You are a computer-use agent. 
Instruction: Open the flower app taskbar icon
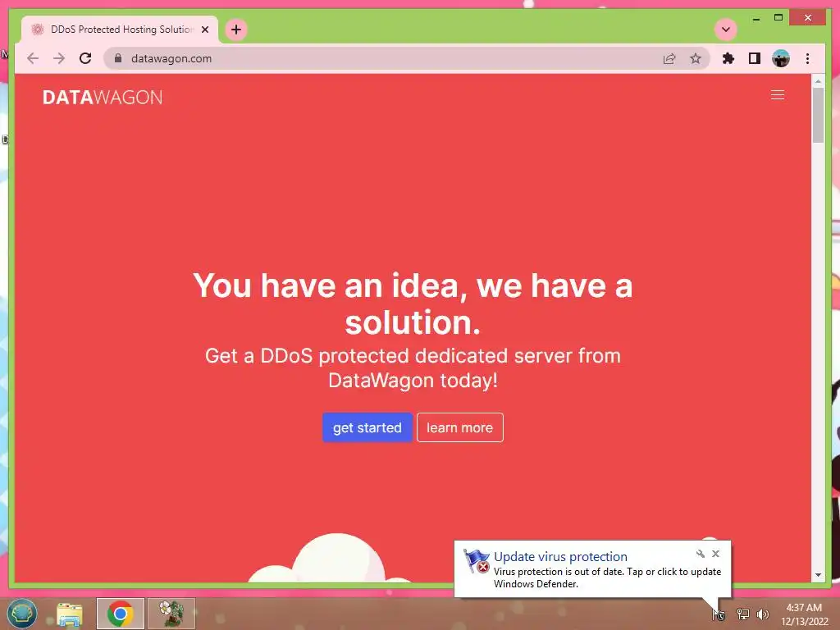coord(171,614)
